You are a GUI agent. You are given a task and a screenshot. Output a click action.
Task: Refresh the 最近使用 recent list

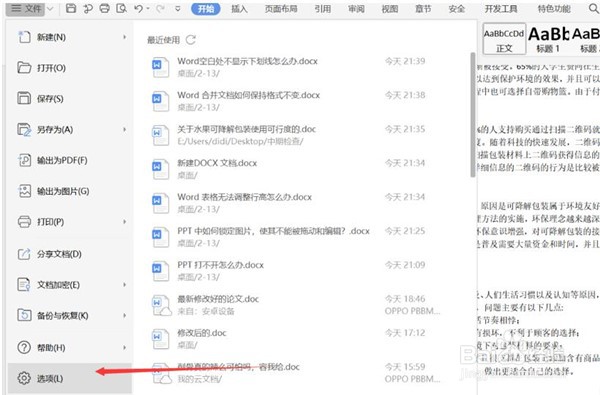(191, 39)
